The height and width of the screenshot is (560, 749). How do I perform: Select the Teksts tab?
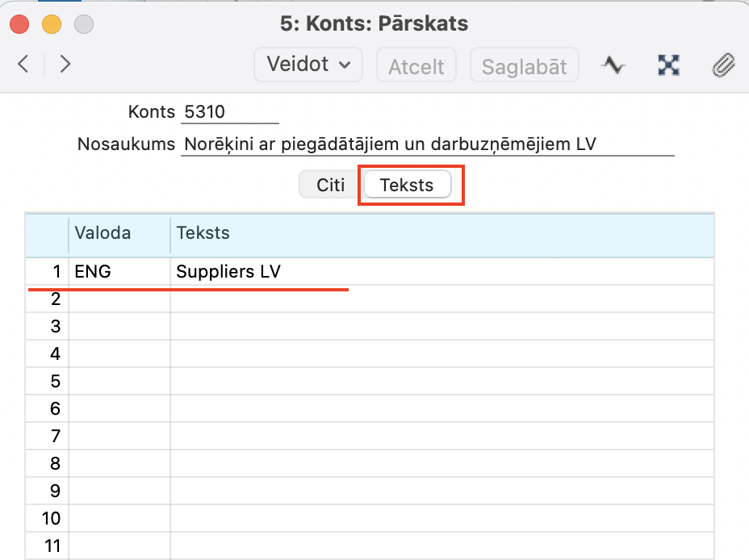coord(407,185)
